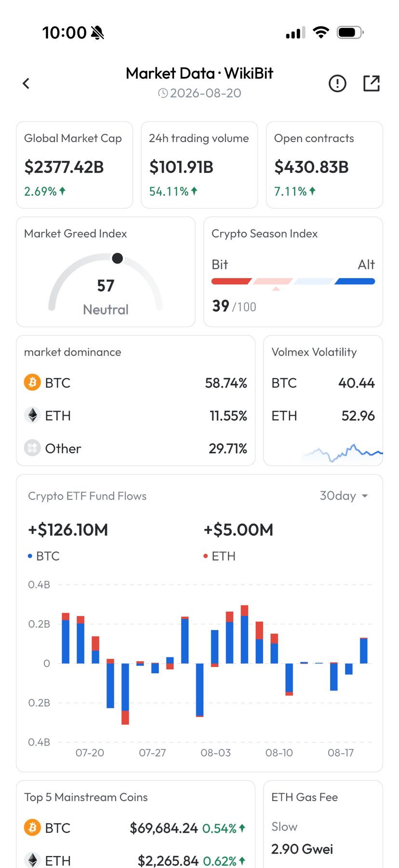Tap the Crypto Season Index bar
399x868 pixels.
[293, 281]
